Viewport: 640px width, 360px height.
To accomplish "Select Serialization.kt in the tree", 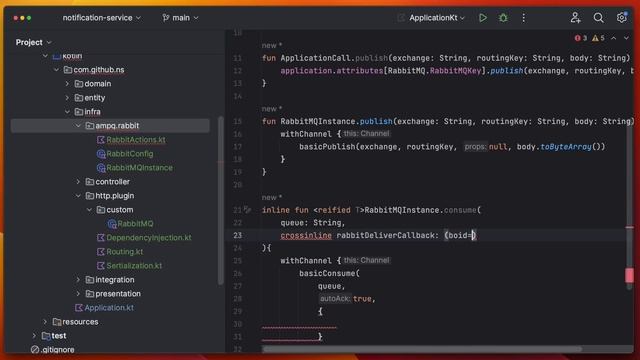I will 134,266.
